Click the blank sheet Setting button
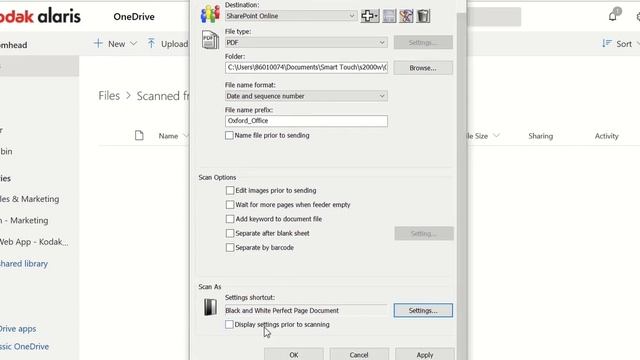The image size is (640, 360). pyautogui.click(x=424, y=233)
